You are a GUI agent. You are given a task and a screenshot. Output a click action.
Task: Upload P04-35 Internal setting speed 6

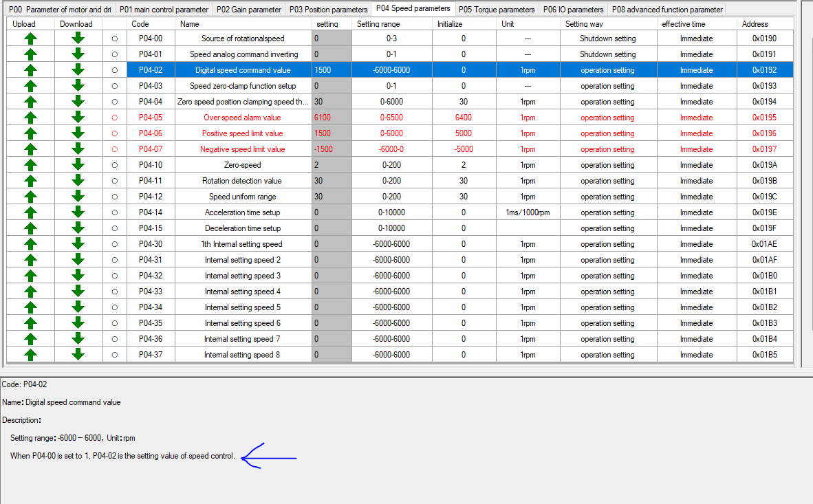coord(30,323)
